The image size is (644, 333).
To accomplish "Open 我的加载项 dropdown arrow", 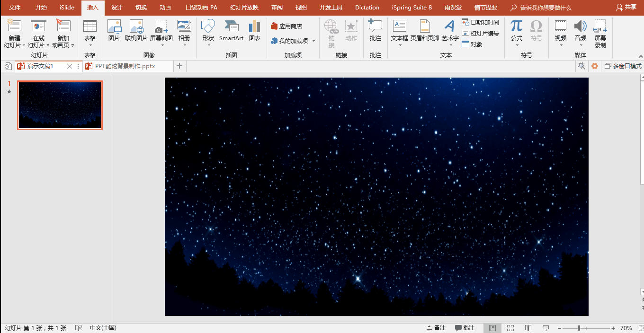I will [x=313, y=41].
